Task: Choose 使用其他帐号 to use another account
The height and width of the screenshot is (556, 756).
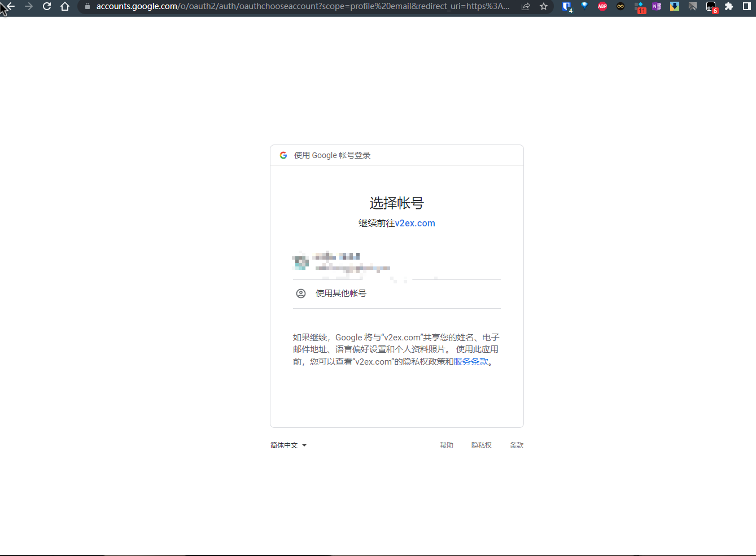Action: click(x=340, y=293)
